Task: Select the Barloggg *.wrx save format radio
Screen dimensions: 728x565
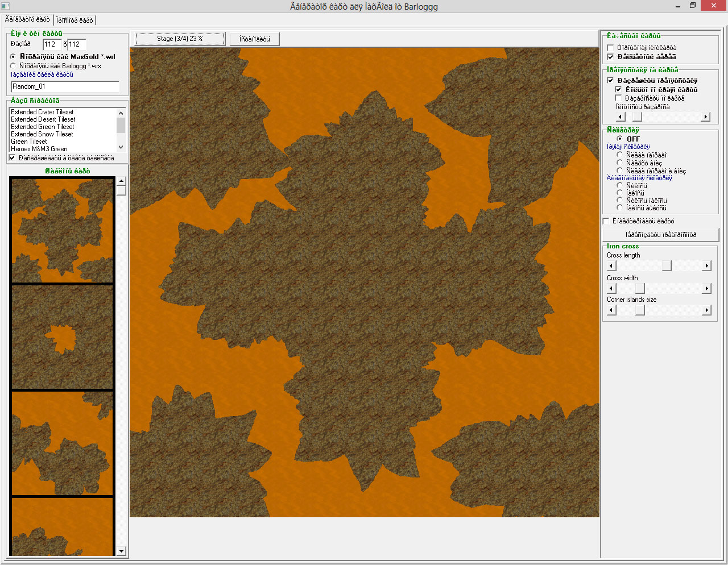Action: (13, 66)
